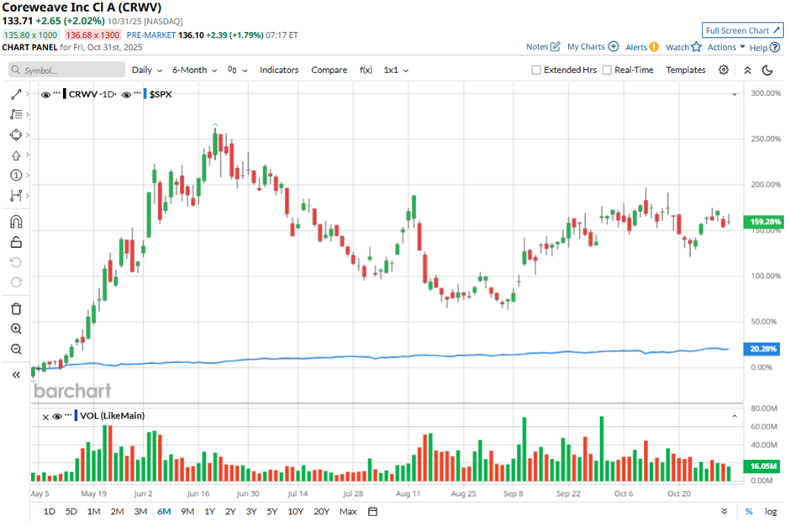Open the Indicators menu

(x=279, y=71)
